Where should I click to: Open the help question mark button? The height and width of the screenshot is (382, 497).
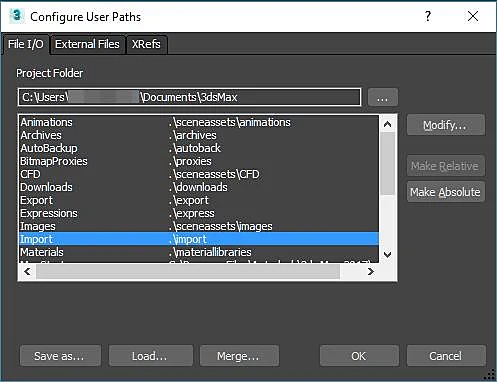coord(428,16)
